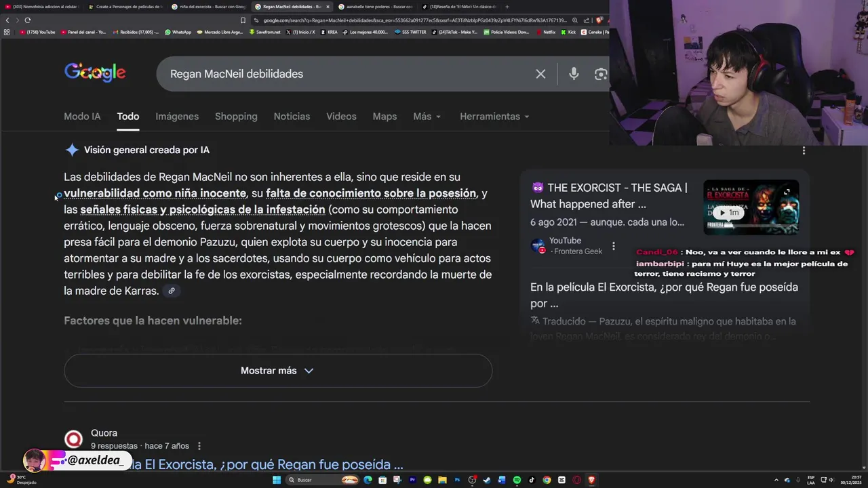
Task: Open YouTube bookmark in bookmarks bar
Action: coord(38,32)
